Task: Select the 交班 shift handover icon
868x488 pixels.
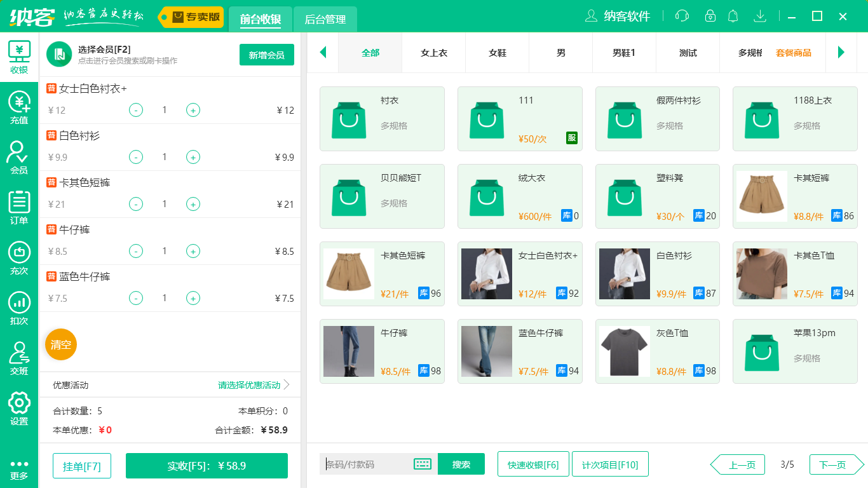Action: pyautogui.click(x=19, y=358)
